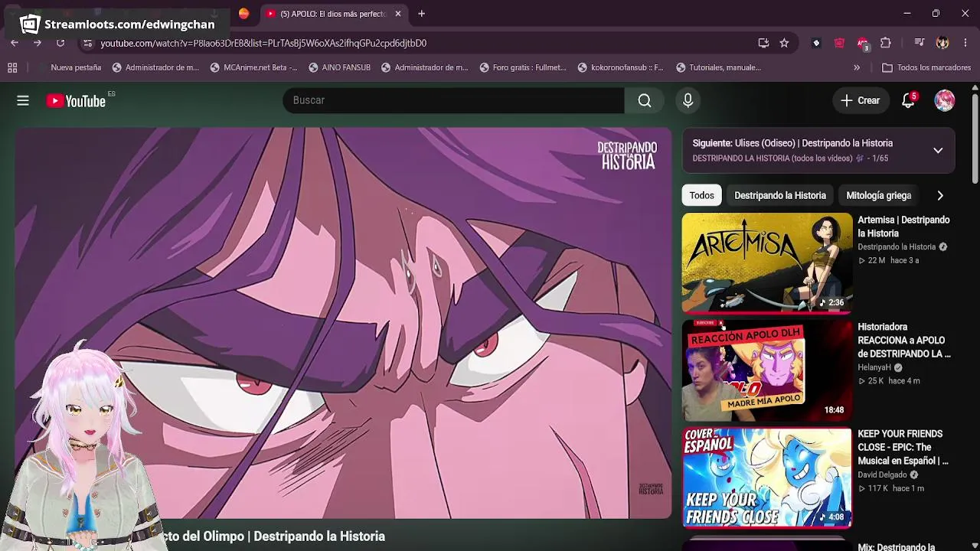Open Keep Your Friends Close thumbnail
The height and width of the screenshot is (551, 980).
pos(766,478)
